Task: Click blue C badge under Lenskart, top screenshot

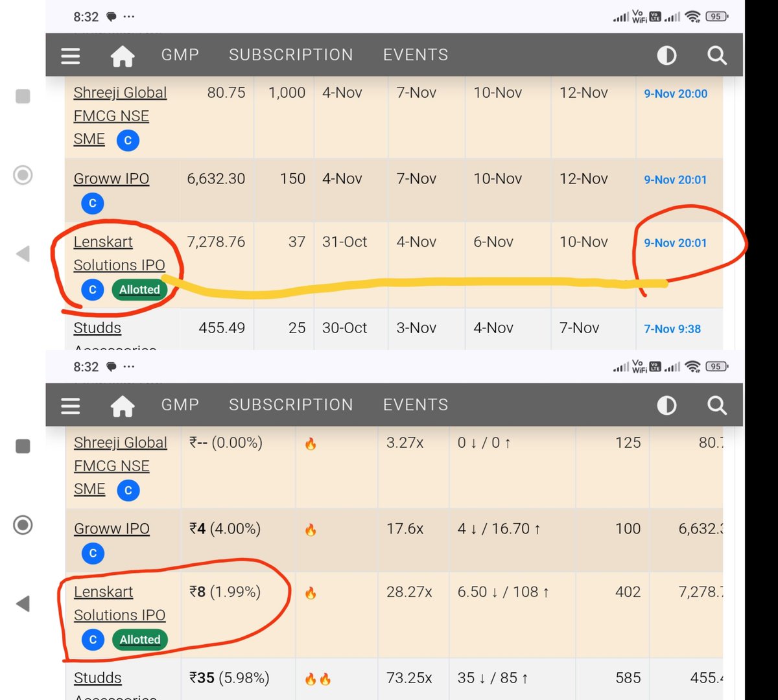Action: coord(93,290)
